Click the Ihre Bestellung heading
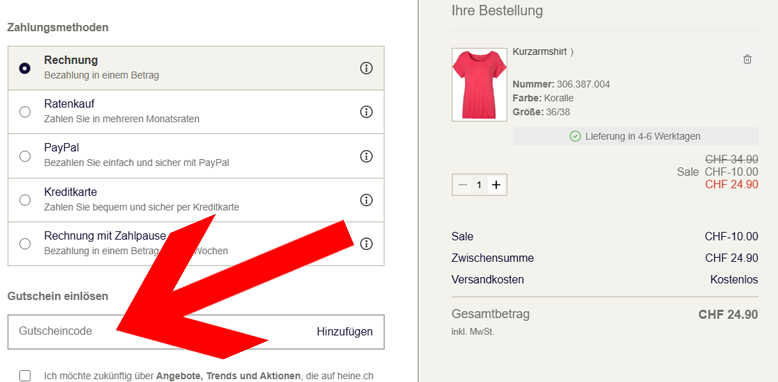The height and width of the screenshot is (382, 778). tap(497, 10)
